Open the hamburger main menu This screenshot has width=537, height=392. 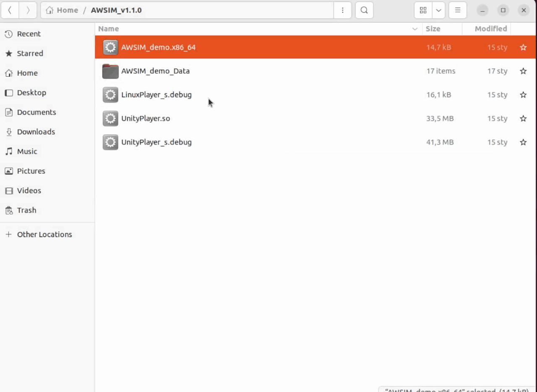(x=458, y=10)
